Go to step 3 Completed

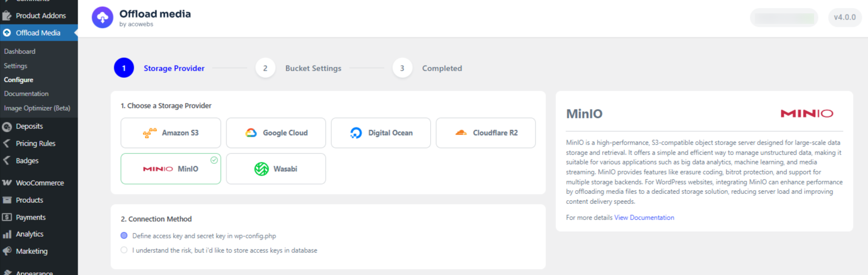point(427,68)
